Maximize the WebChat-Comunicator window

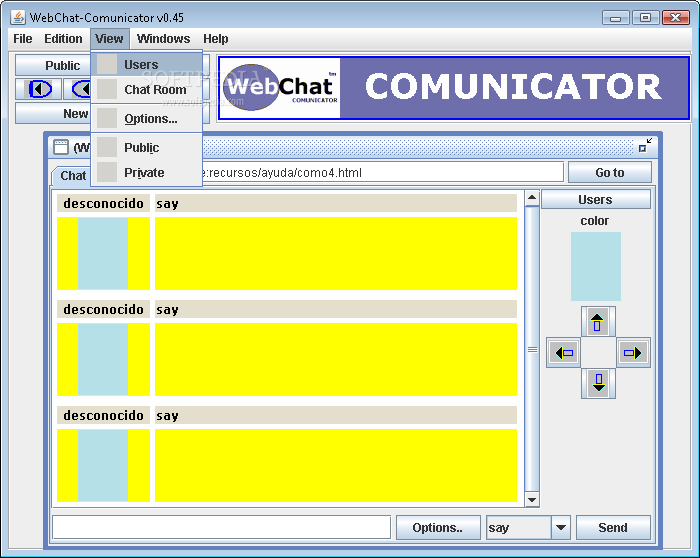[645, 17]
